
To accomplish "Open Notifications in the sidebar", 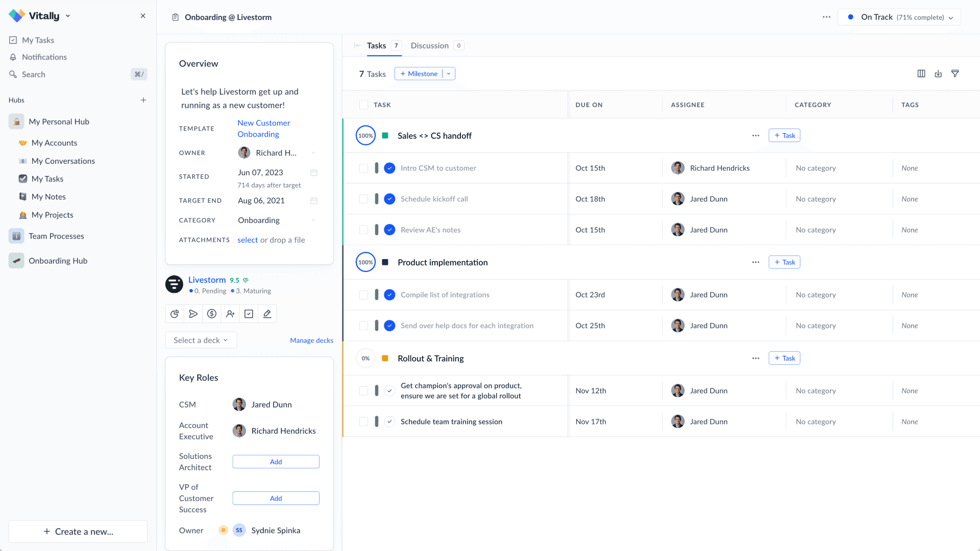I will [38, 57].
